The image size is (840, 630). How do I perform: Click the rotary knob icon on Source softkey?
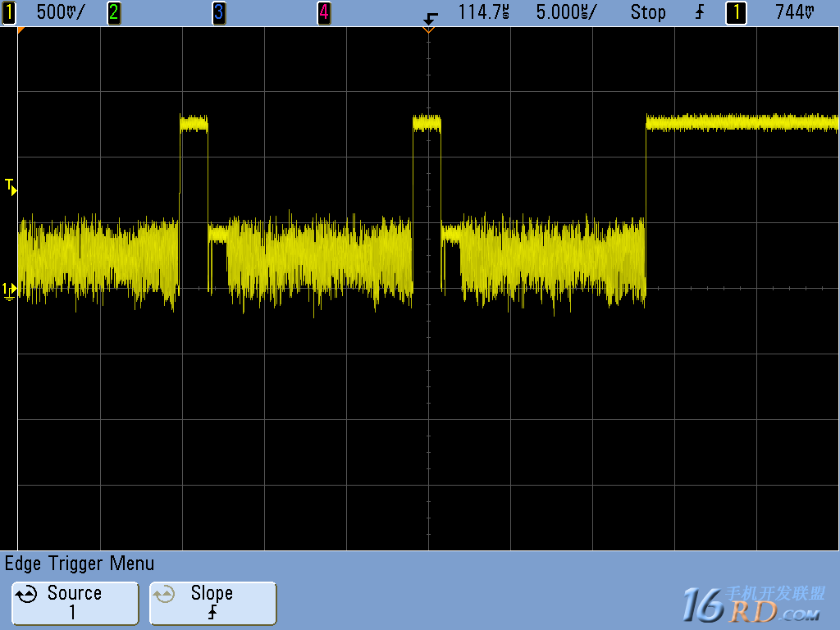click(26, 594)
